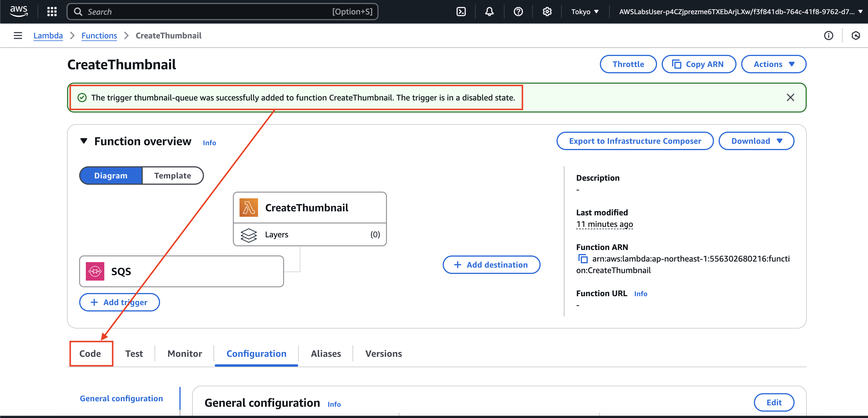Viewport: 868px width, 418px height.
Task: Switch to the Monitor tab
Action: 185,354
